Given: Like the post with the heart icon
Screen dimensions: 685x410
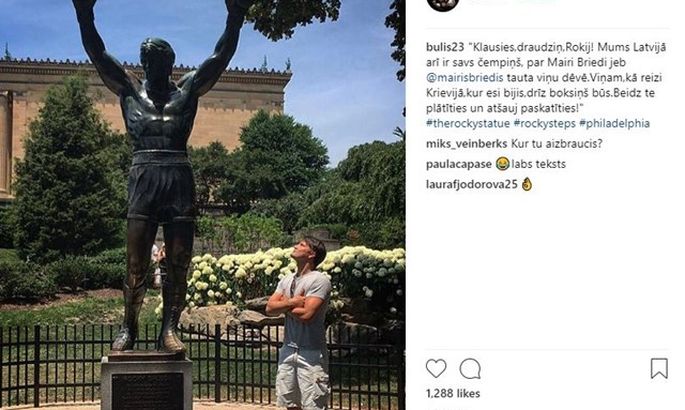Looking at the screenshot, I should (x=436, y=369).
